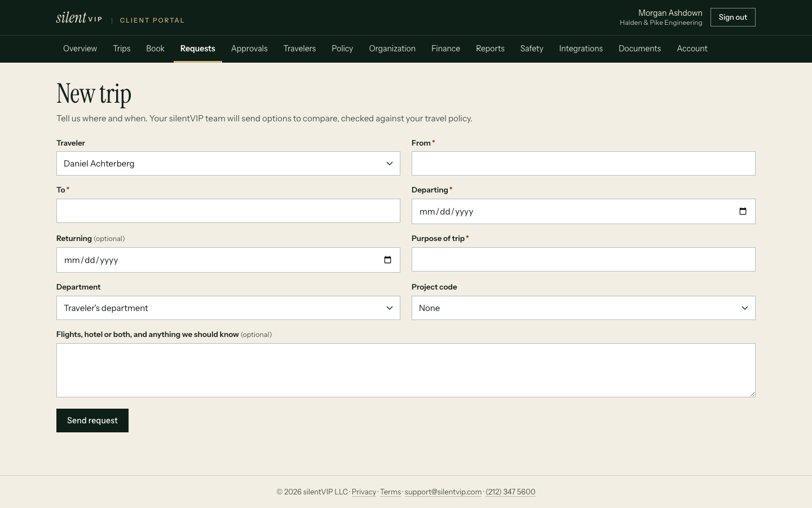Open the Policy tab
This screenshot has height=508, width=812.
coord(342,49)
